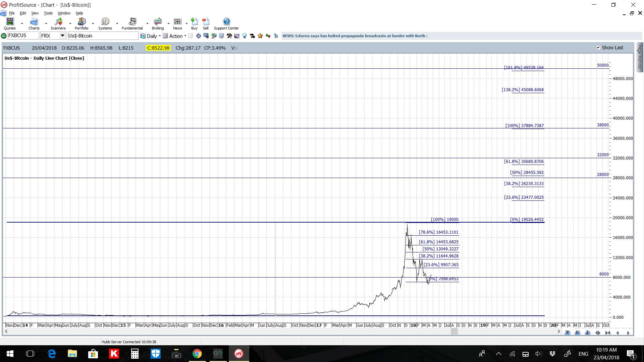Open the Fundamental toolbar icon
This screenshot has width=644, height=362.
(x=132, y=23)
